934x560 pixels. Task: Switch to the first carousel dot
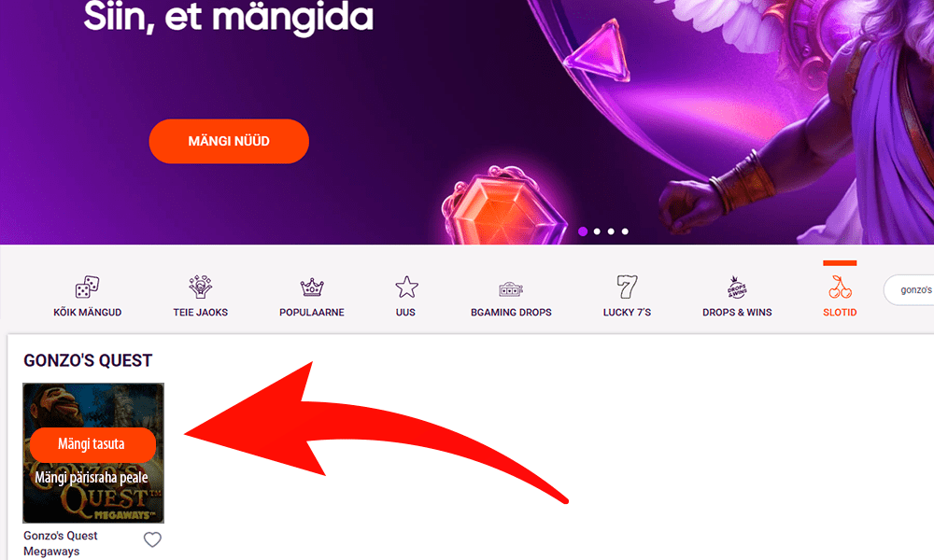pyautogui.click(x=583, y=231)
